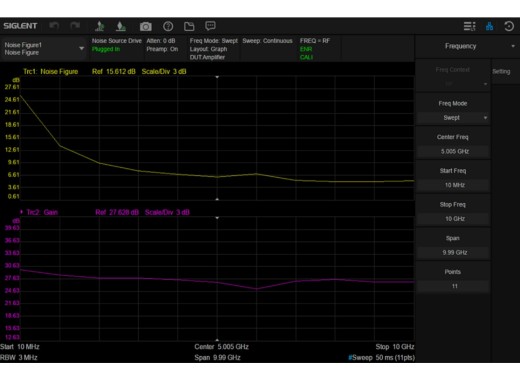Click Trc2 Ref 27.628 dB value
The image size is (520, 380).
pos(117,212)
